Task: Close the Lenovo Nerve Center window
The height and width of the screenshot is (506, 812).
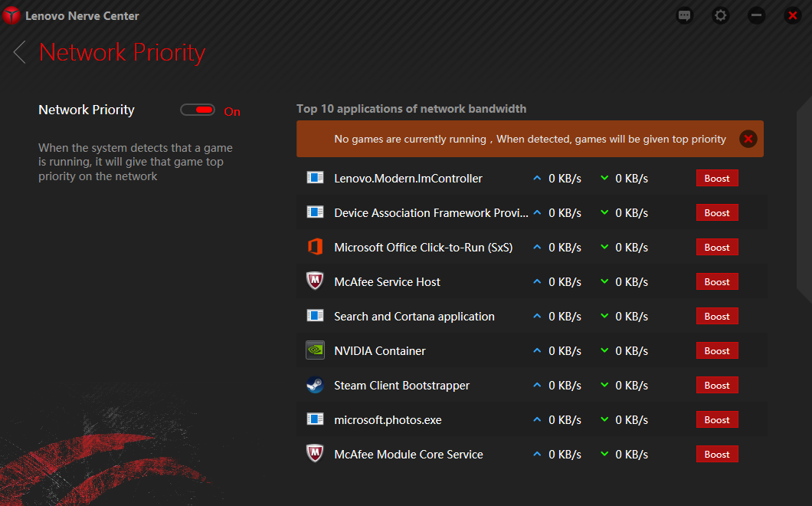Action: (792, 15)
